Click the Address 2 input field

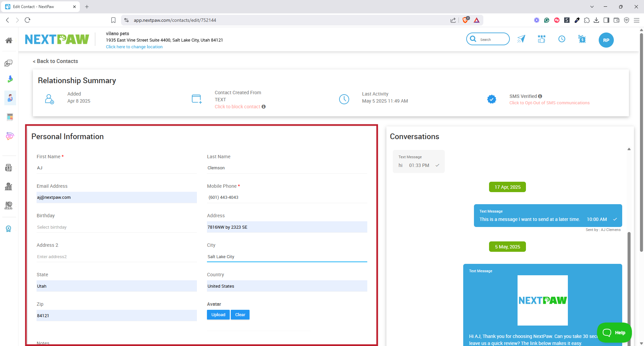117,256
